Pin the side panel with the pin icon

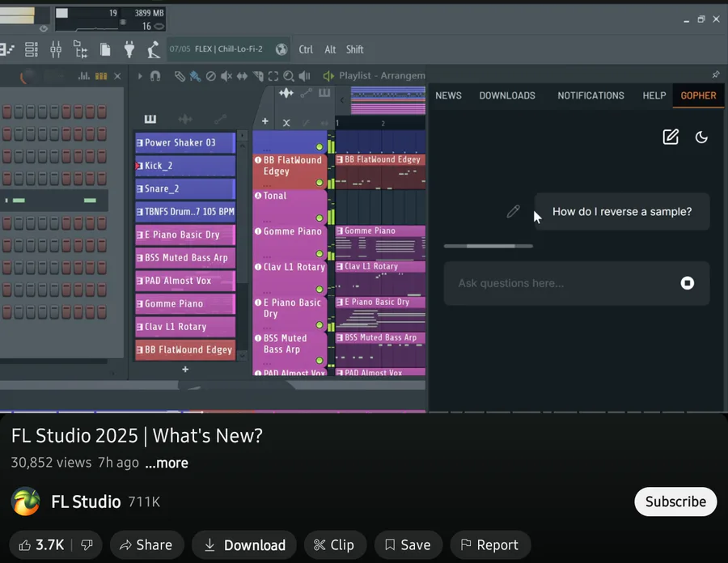(x=716, y=74)
